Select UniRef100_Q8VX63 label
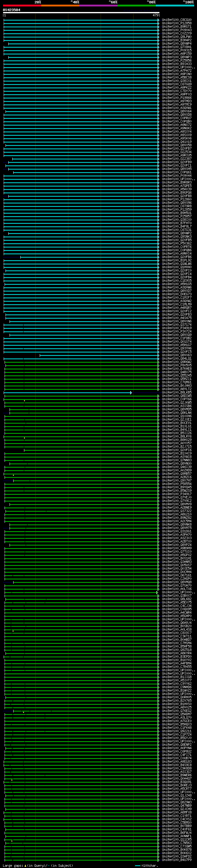197x868 pixels. pyautogui.click(x=176, y=355)
